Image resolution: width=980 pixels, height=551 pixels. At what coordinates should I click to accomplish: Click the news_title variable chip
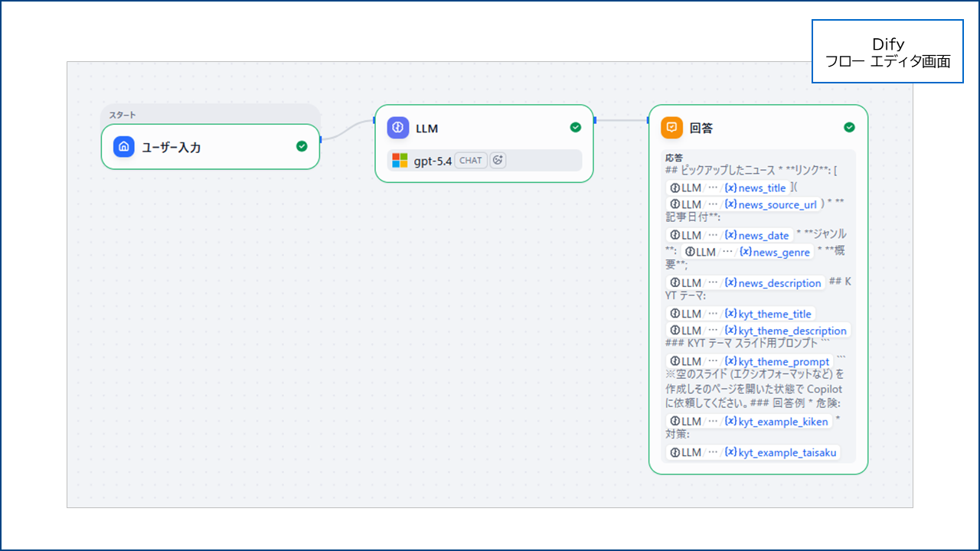click(728, 188)
